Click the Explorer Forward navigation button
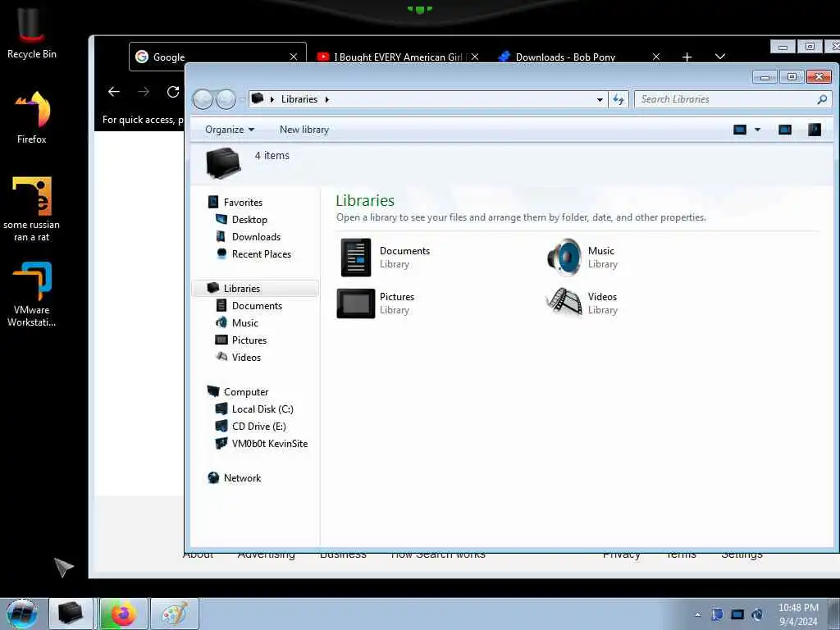The image size is (840, 630). [226, 99]
